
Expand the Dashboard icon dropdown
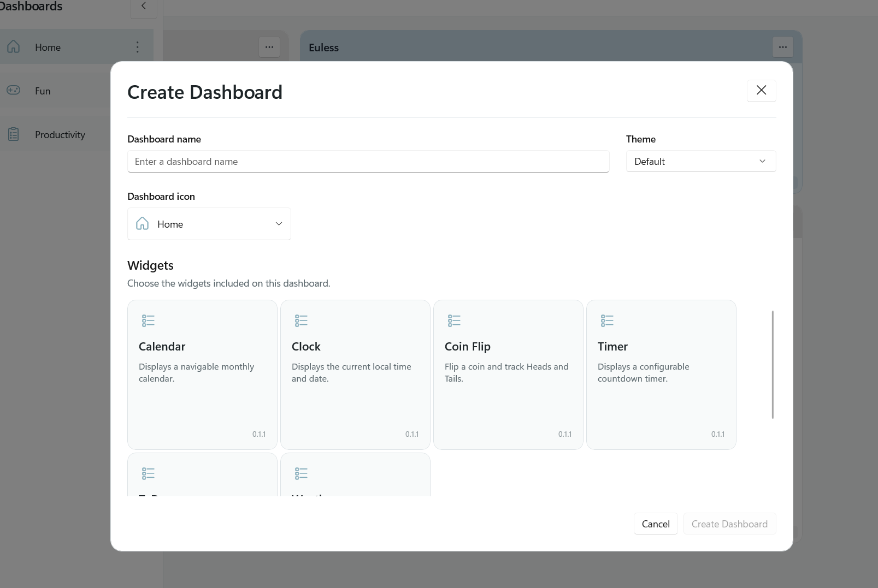(x=209, y=224)
